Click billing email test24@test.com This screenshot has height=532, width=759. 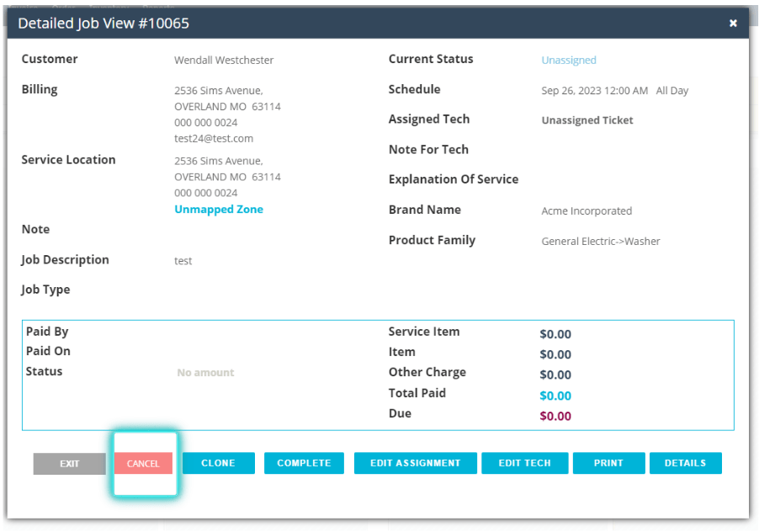214,138
